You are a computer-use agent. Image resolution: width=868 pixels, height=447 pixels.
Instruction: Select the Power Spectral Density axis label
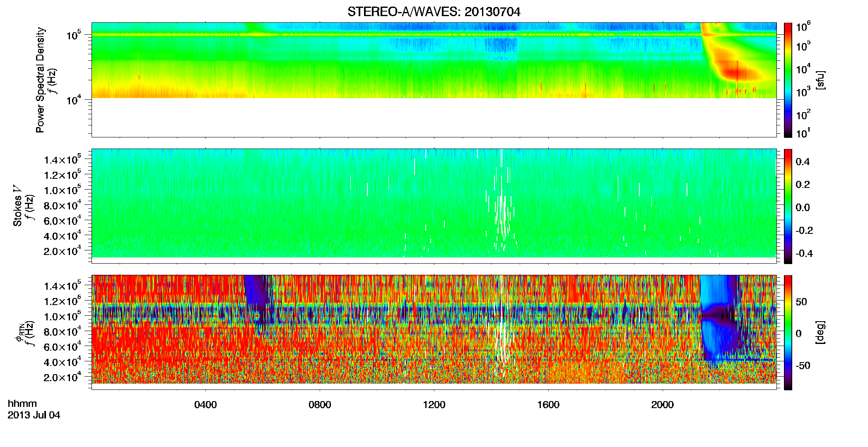pos(40,80)
